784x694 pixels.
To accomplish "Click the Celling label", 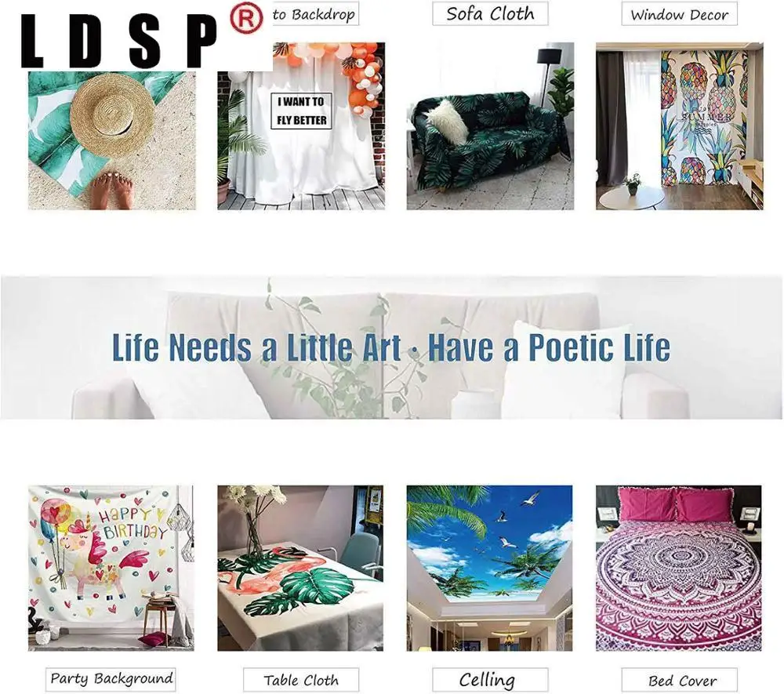I will (490, 680).
